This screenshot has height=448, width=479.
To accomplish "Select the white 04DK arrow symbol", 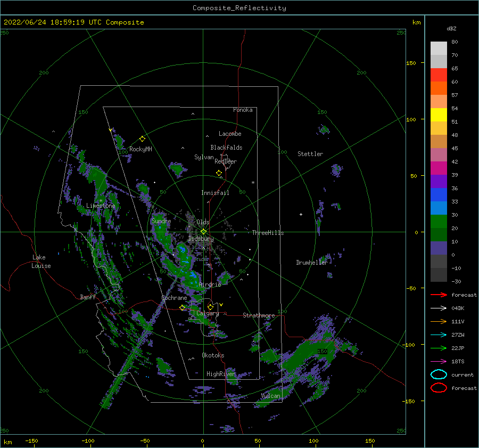I will tap(439, 308).
